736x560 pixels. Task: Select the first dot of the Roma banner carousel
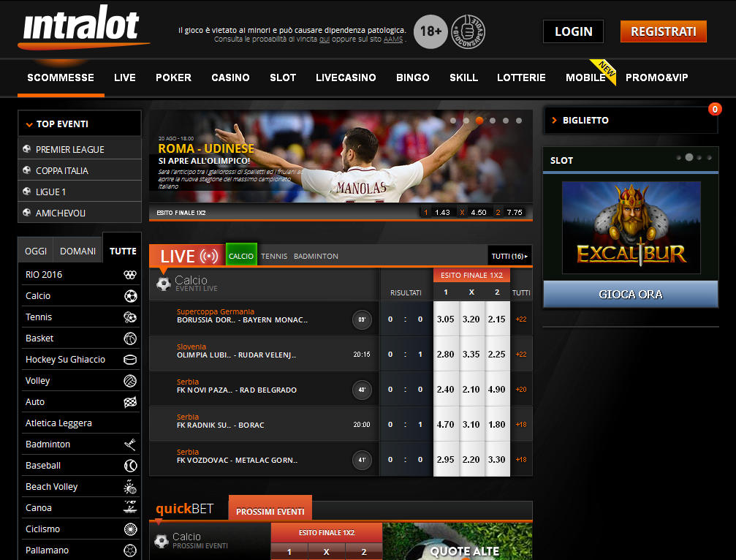(453, 121)
